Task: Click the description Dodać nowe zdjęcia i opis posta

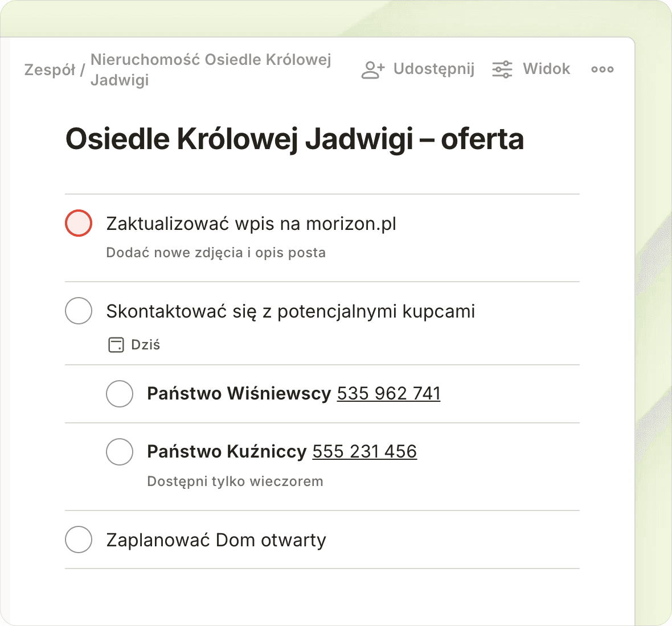Action: tap(216, 253)
